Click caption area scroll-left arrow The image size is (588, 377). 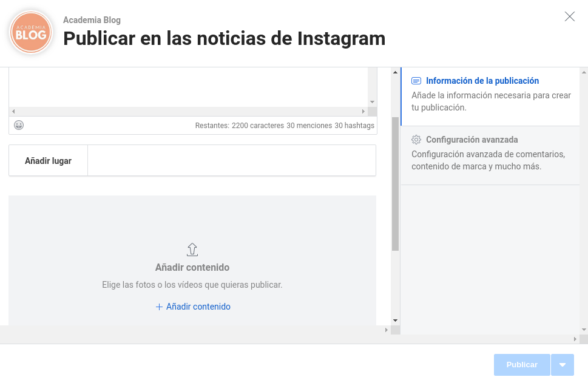13,112
